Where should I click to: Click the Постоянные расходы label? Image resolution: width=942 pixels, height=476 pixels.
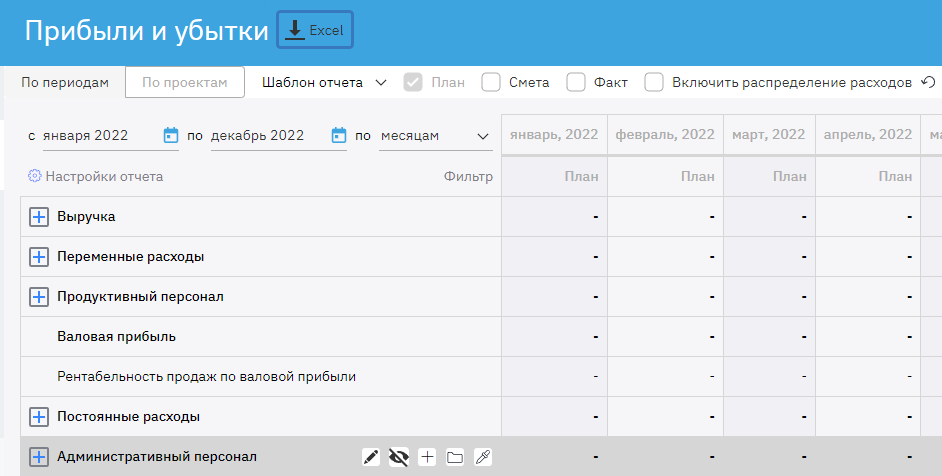coord(129,416)
